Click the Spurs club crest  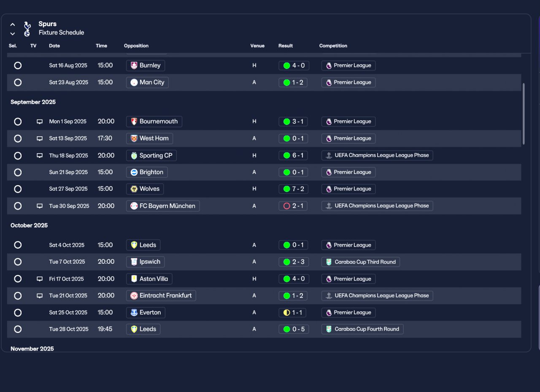coord(27,28)
